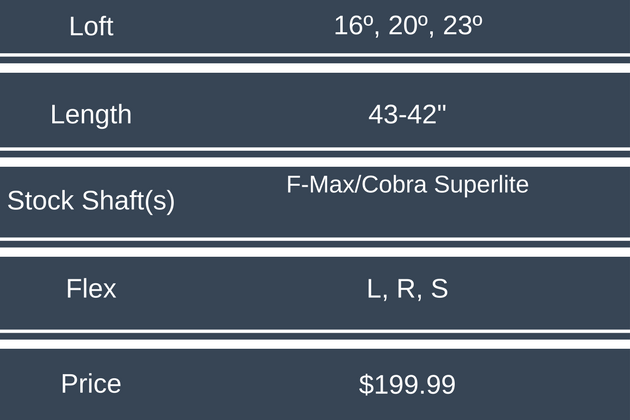Click the divider between Loft and Length rows

tap(315, 62)
